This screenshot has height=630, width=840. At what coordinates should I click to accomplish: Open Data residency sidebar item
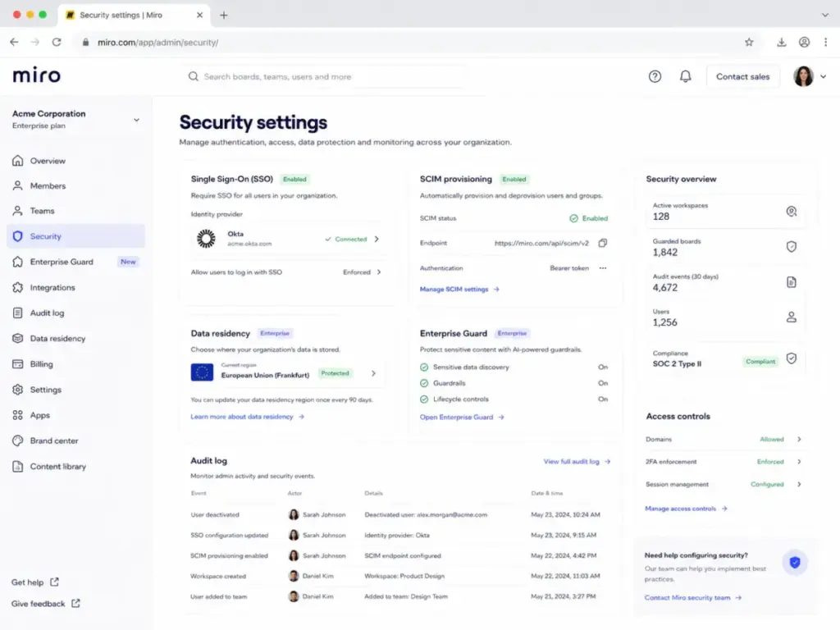75,339
